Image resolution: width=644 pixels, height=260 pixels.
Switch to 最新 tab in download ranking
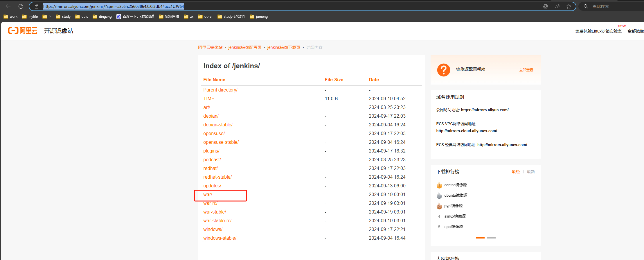point(531,172)
